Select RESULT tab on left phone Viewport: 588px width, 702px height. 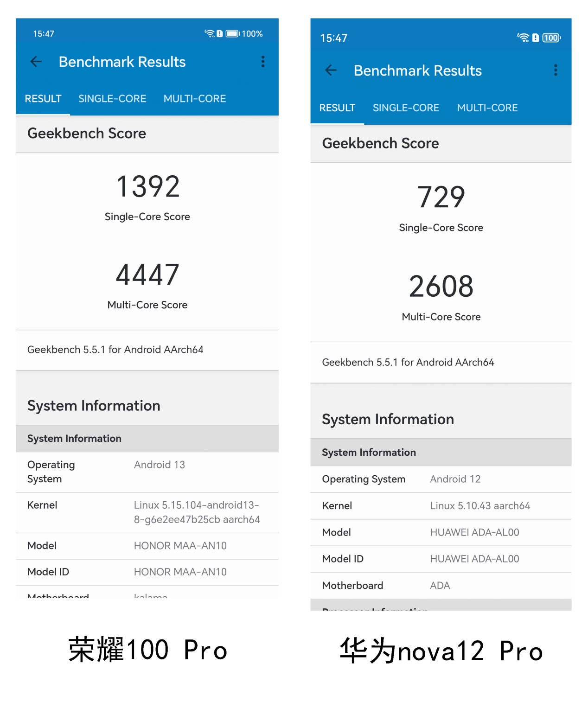[x=43, y=99]
